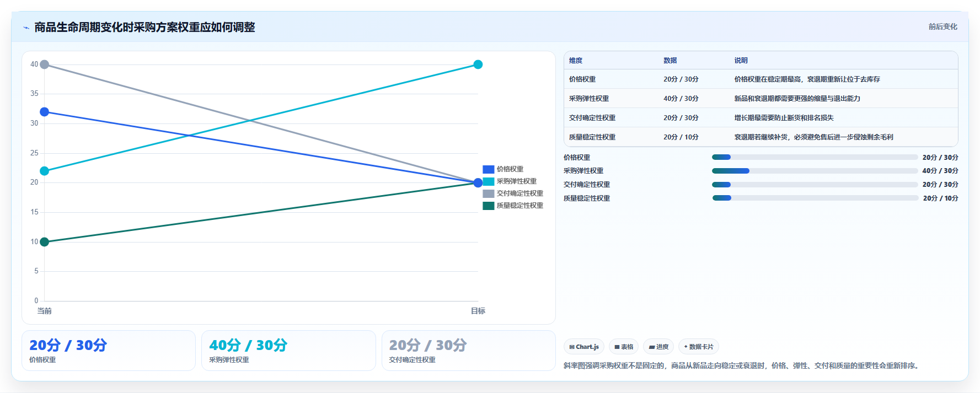
Task: Toggle the 价格权重 legend color swatch
Action: pyautogui.click(x=488, y=169)
